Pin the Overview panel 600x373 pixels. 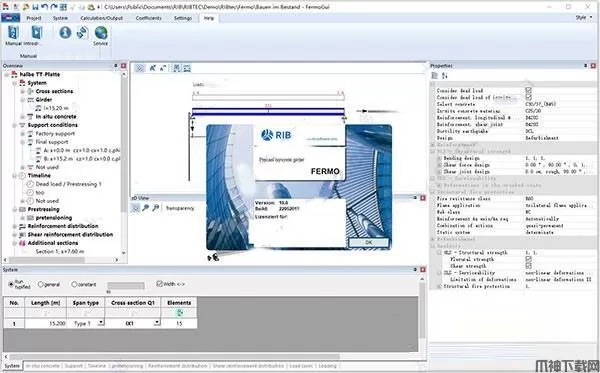[x=116, y=66]
